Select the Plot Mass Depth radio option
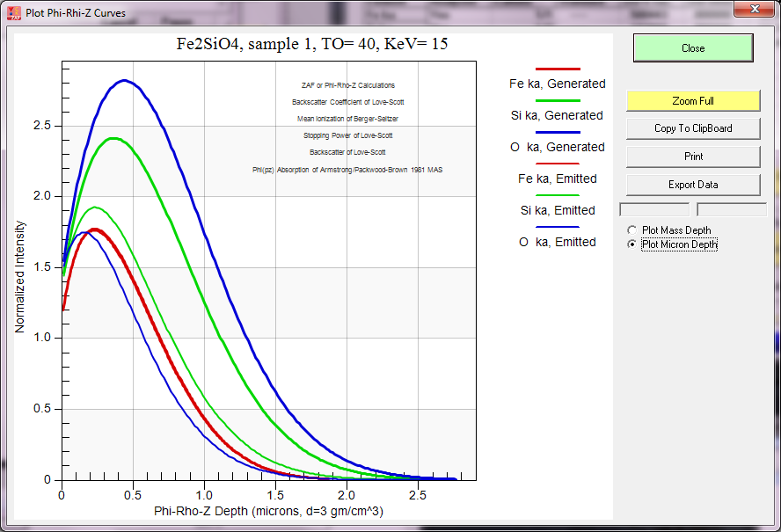 coord(632,230)
